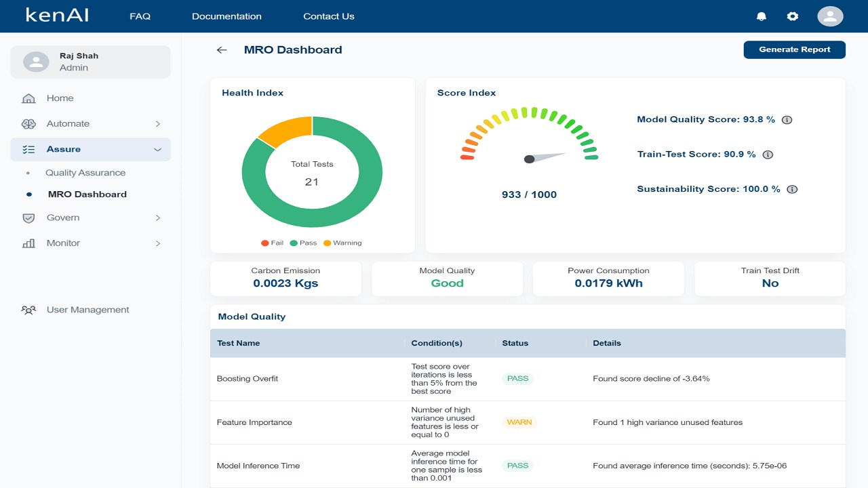868x488 pixels.
Task: Click the Home sidebar icon
Action: coord(28,98)
